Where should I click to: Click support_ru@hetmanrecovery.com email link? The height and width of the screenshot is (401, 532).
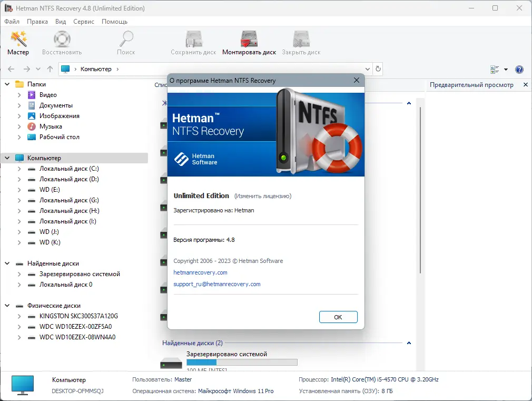[x=217, y=284]
